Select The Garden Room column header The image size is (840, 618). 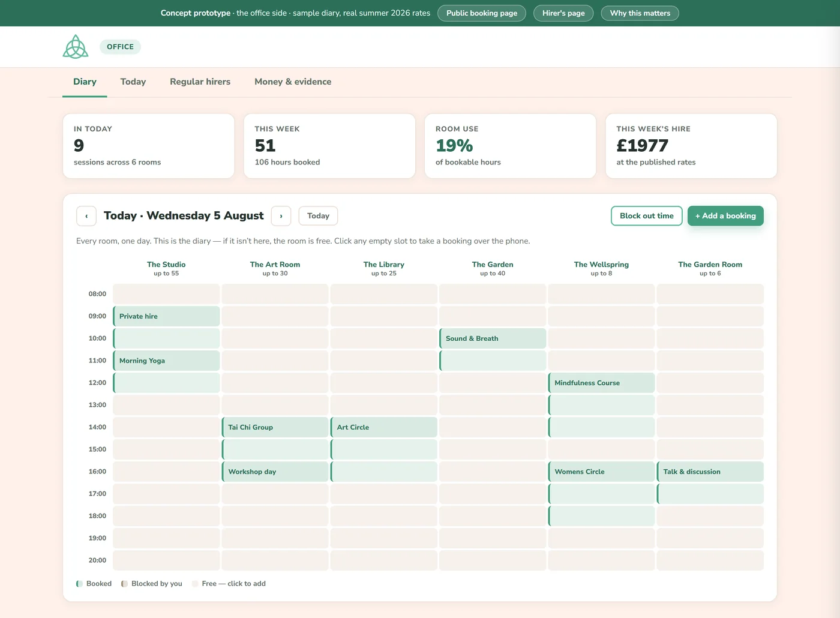coord(710,268)
